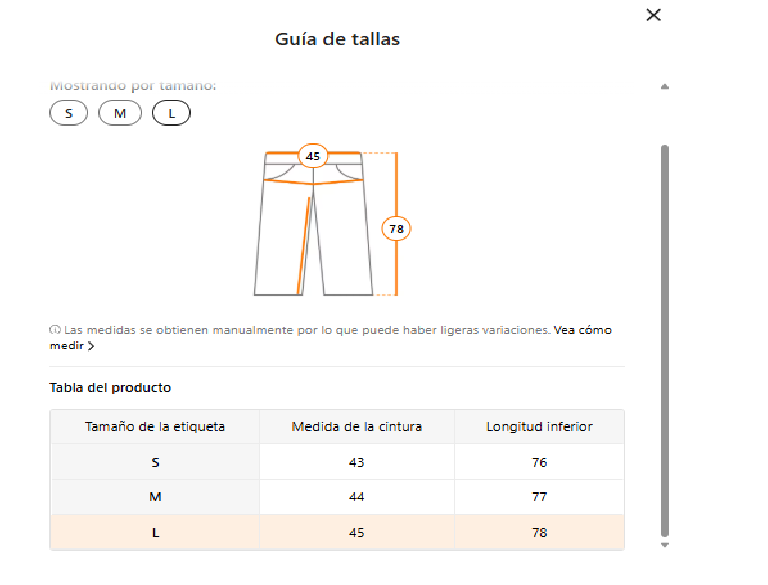Select size L pill
The width and height of the screenshot is (768, 585).
171,113
